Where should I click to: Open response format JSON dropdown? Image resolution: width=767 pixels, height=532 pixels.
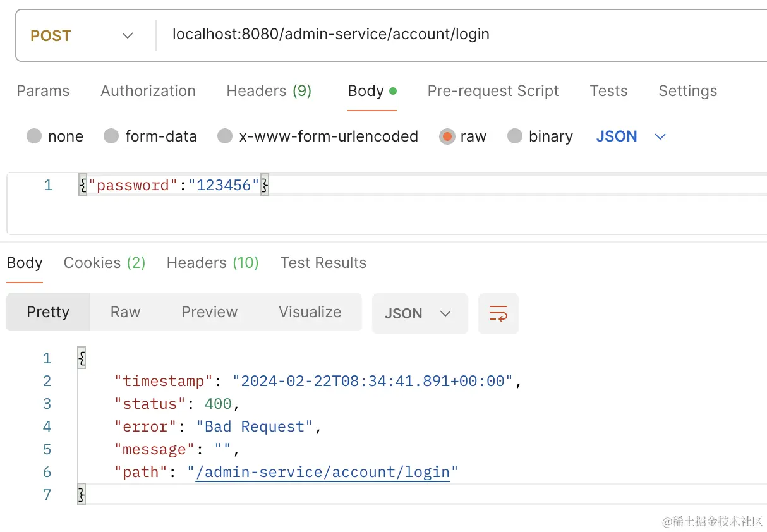419,313
